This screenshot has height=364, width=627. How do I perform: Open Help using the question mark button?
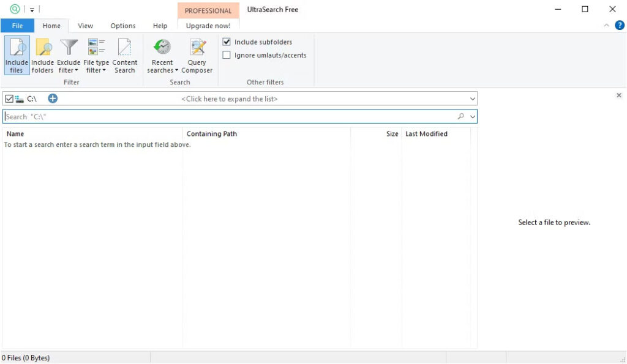coord(619,26)
